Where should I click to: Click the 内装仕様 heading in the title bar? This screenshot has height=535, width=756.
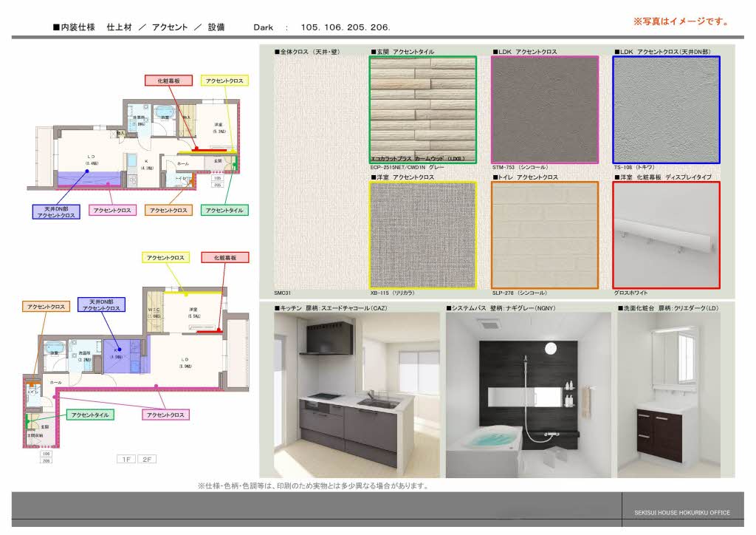(74, 27)
